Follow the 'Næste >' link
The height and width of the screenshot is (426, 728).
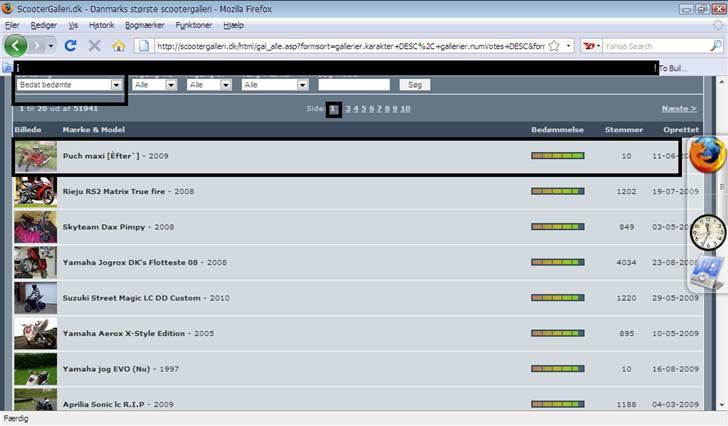pyautogui.click(x=679, y=109)
